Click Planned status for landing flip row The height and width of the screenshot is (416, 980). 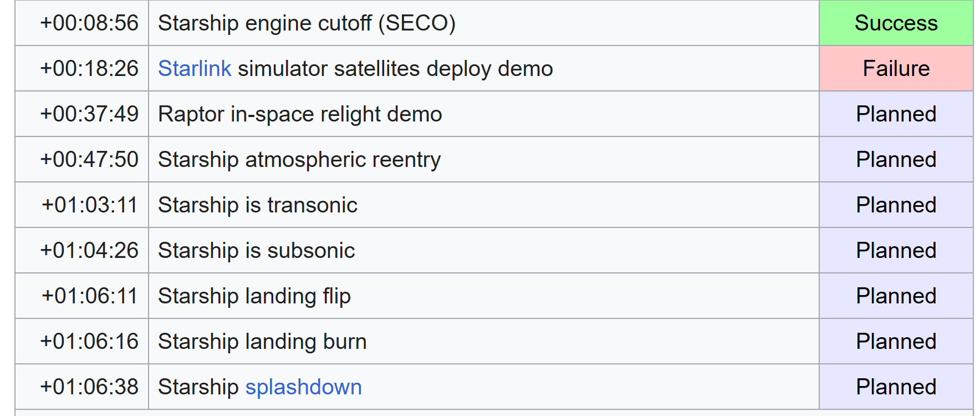pos(896,296)
